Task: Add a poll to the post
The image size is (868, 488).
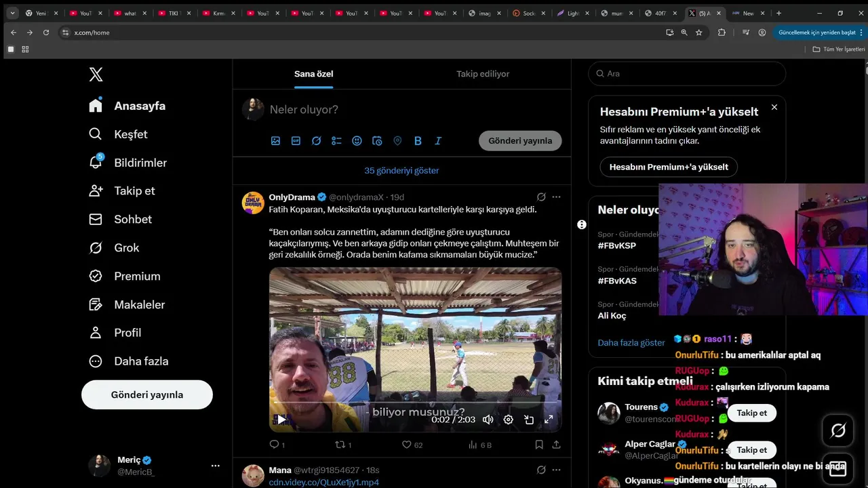Action: tap(336, 141)
